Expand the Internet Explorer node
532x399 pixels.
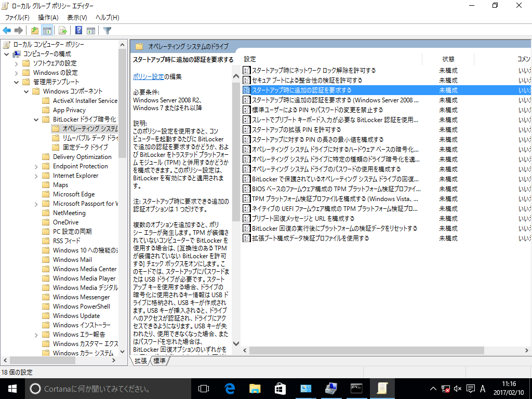point(36,176)
